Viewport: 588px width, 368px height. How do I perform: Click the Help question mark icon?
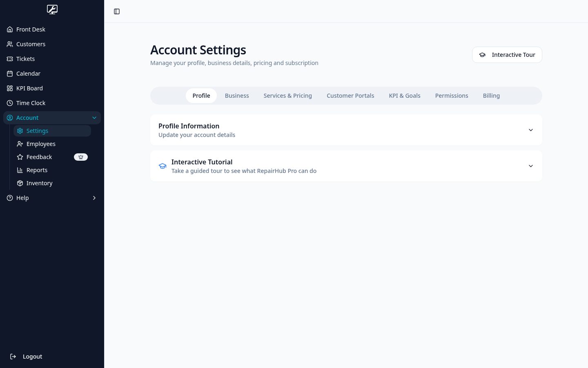10,198
